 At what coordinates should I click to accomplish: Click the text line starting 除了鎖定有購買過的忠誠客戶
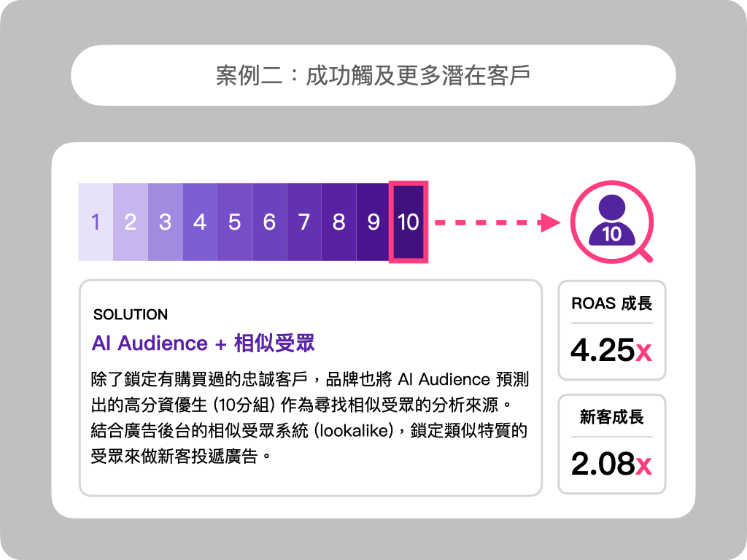pyautogui.click(x=310, y=379)
